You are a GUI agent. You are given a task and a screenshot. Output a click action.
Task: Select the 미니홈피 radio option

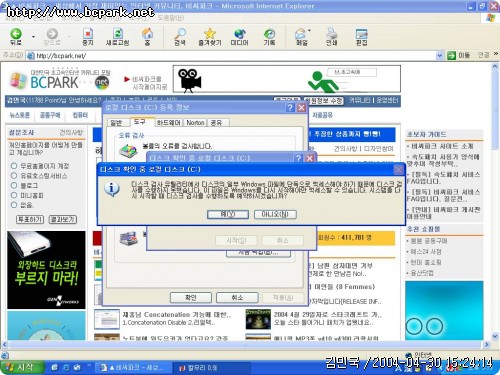[x=14, y=195]
